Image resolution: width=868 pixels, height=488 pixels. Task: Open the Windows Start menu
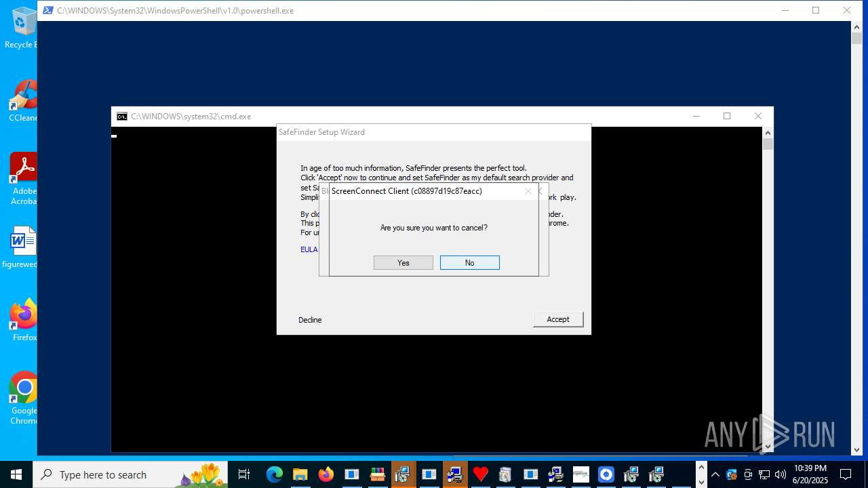(16, 474)
